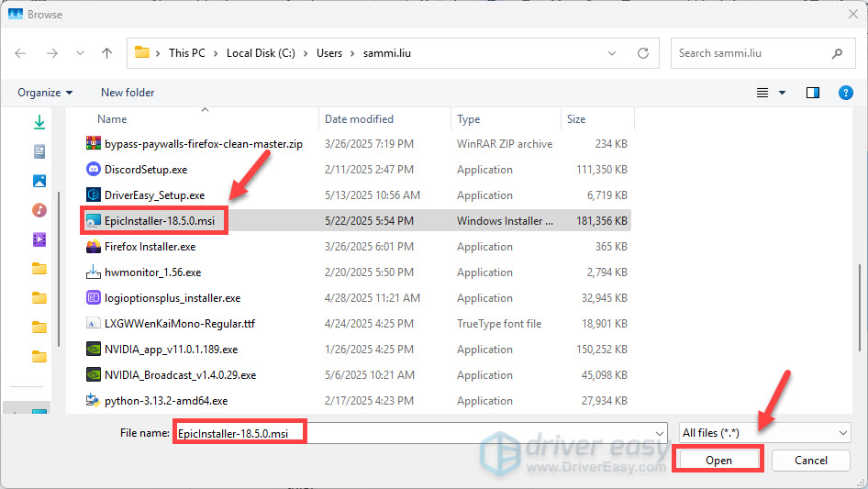Select LXGWWenKaiMono-Regular.ttf font icon
Viewport: 868px width, 489px height.
tap(94, 324)
